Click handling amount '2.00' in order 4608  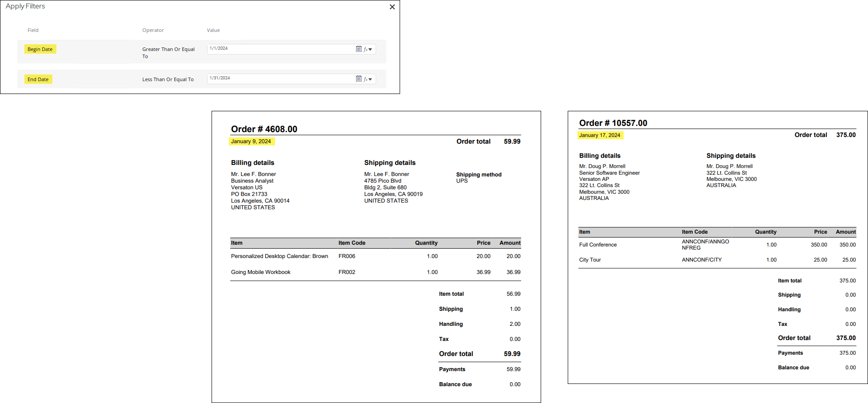pyautogui.click(x=515, y=324)
